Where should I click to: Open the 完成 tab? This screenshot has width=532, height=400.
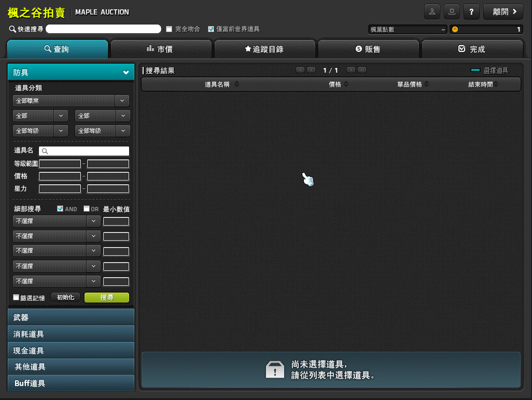click(x=472, y=49)
